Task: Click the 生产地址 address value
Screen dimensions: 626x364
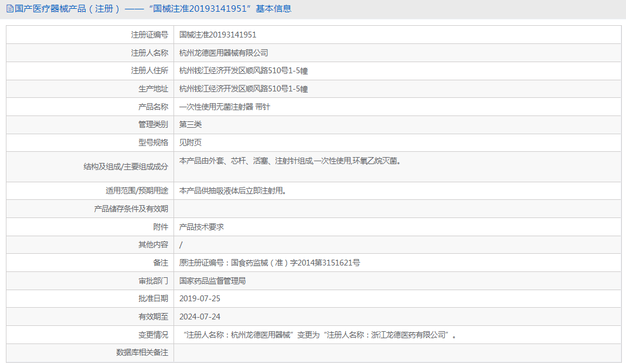Action: [243, 89]
